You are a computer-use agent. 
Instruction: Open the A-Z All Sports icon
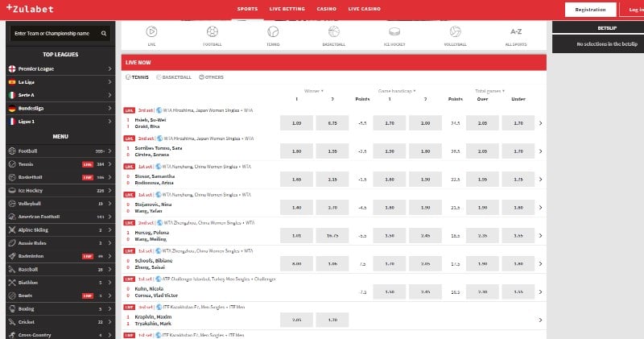point(516,31)
